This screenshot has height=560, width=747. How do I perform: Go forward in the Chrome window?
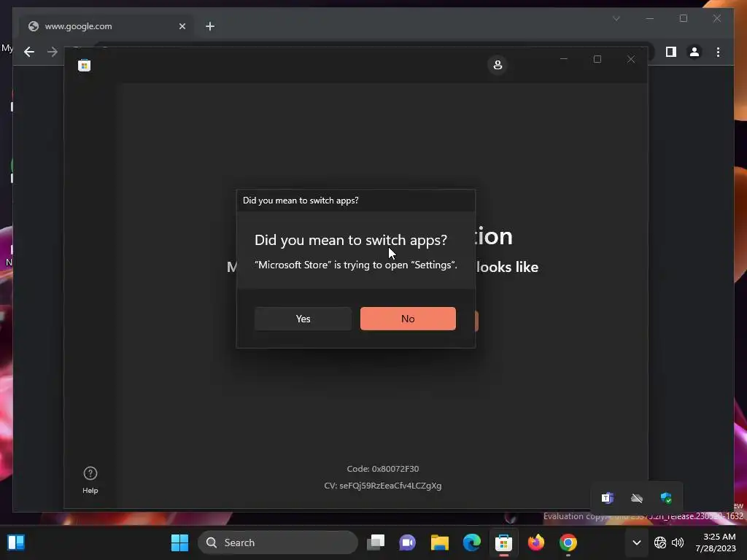(53, 52)
